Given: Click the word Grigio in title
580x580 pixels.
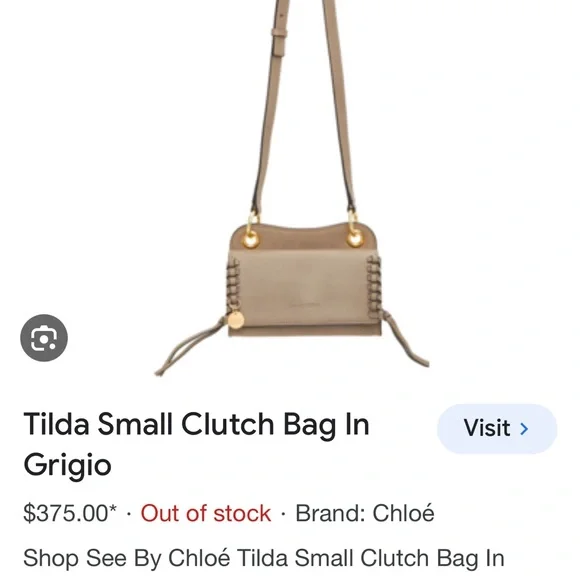Looking at the screenshot, I should 67,465.
